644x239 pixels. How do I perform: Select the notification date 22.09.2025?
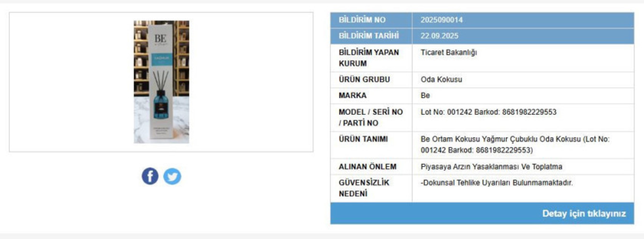coord(440,36)
